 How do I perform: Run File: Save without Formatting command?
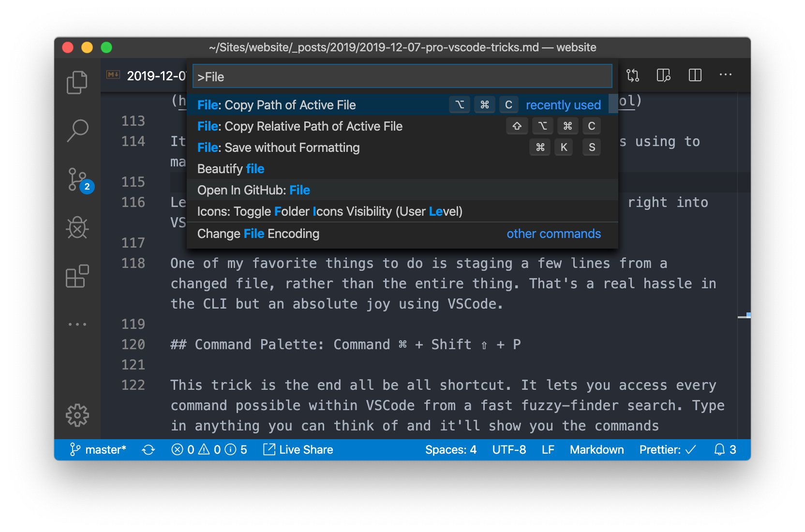(402, 147)
